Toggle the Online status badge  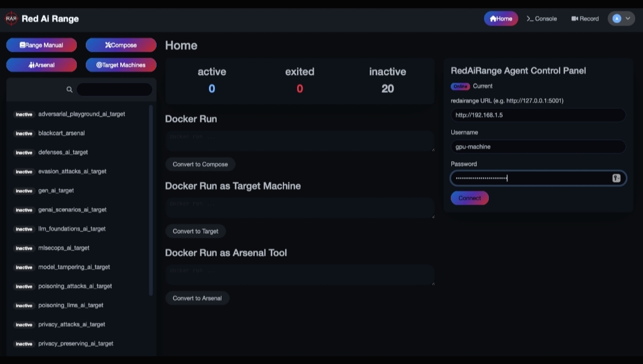[x=460, y=86]
